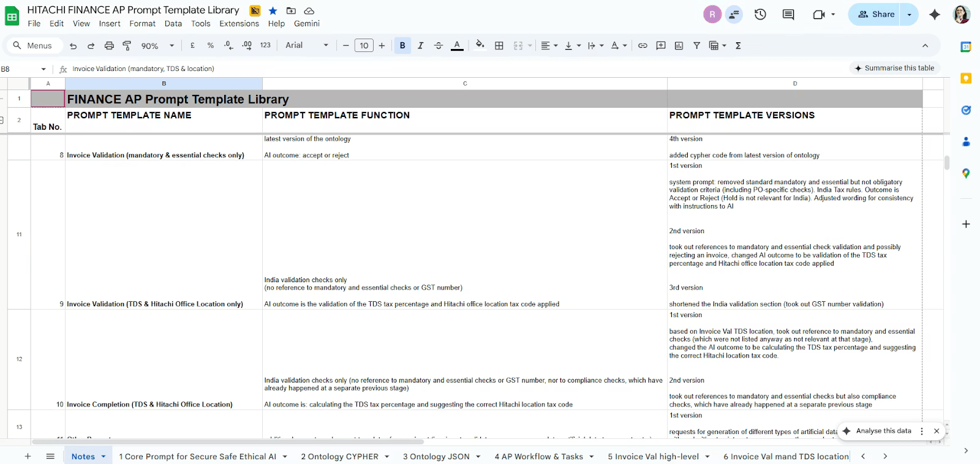Increase decimal places icon

click(x=247, y=45)
